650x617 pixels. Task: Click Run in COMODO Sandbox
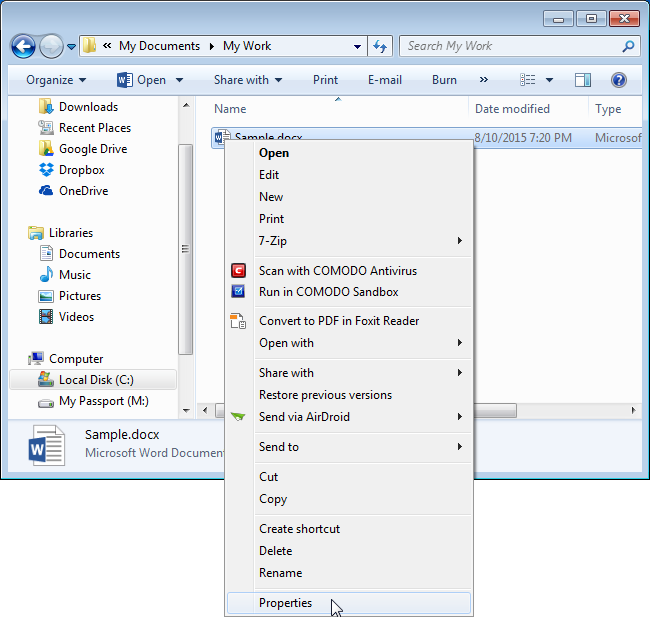point(348,292)
